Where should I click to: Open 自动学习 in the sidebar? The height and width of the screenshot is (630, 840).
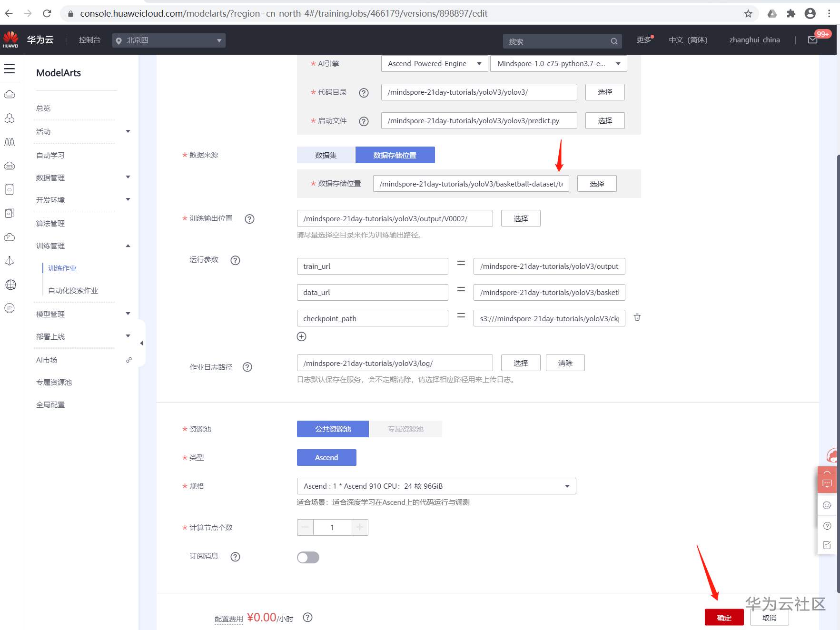point(50,156)
